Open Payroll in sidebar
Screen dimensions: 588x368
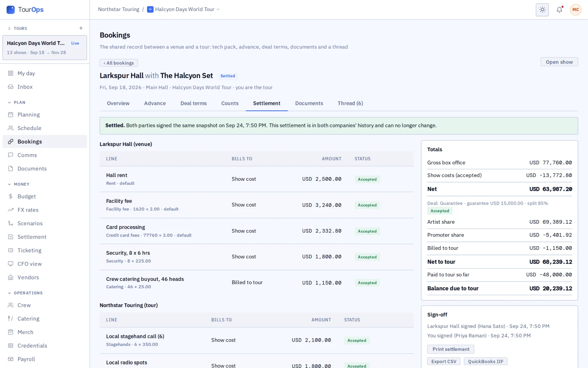pos(45,359)
